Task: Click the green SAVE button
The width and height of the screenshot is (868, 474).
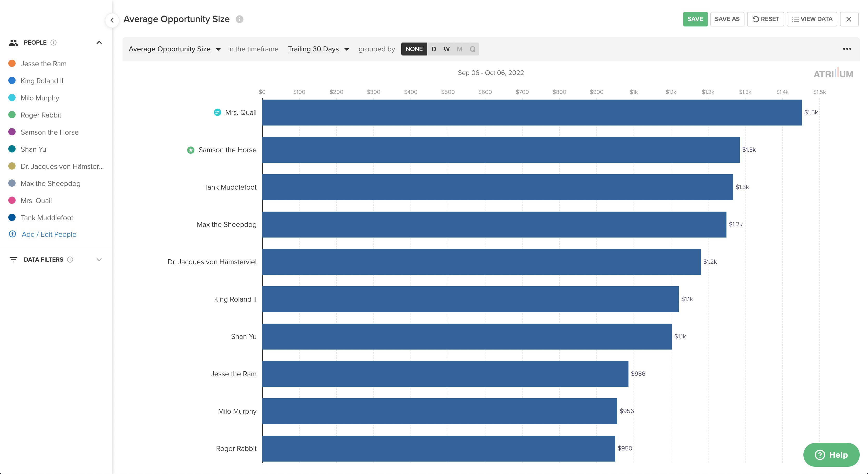Action: pyautogui.click(x=695, y=19)
